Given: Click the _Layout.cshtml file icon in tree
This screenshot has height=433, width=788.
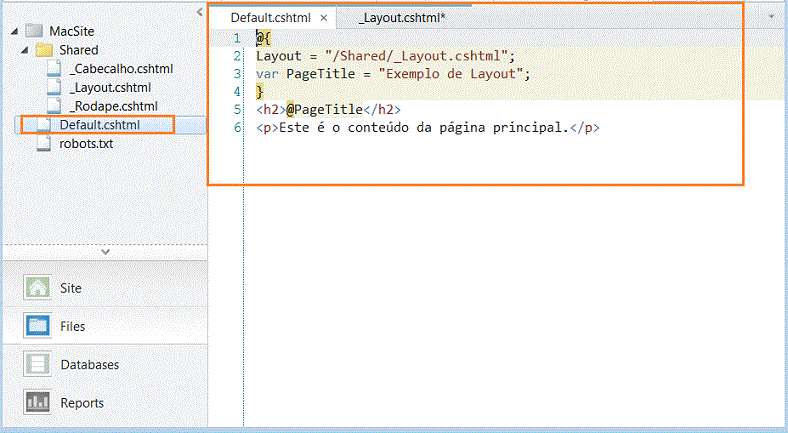Looking at the screenshot, I should click(x=54, y=87).
